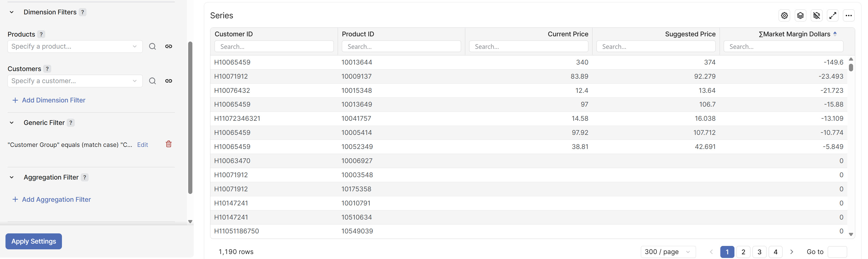This screenshot has height=259, width=868.
Task: Collapse the Generic Filter section
Action: point(12,123)
